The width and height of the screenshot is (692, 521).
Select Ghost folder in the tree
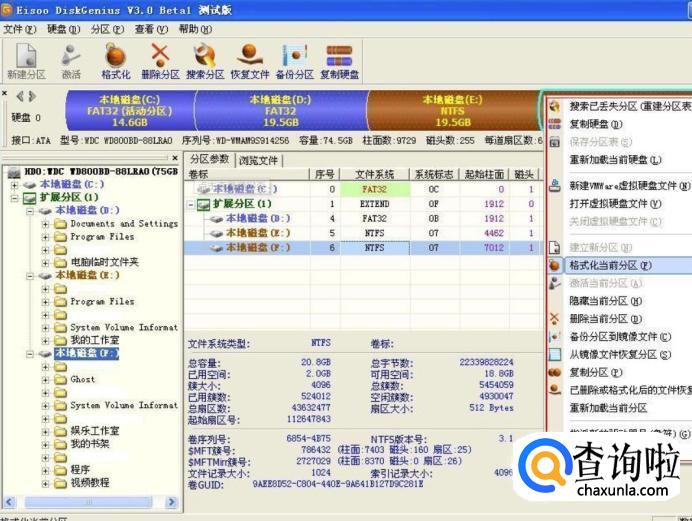click(83, 379)
